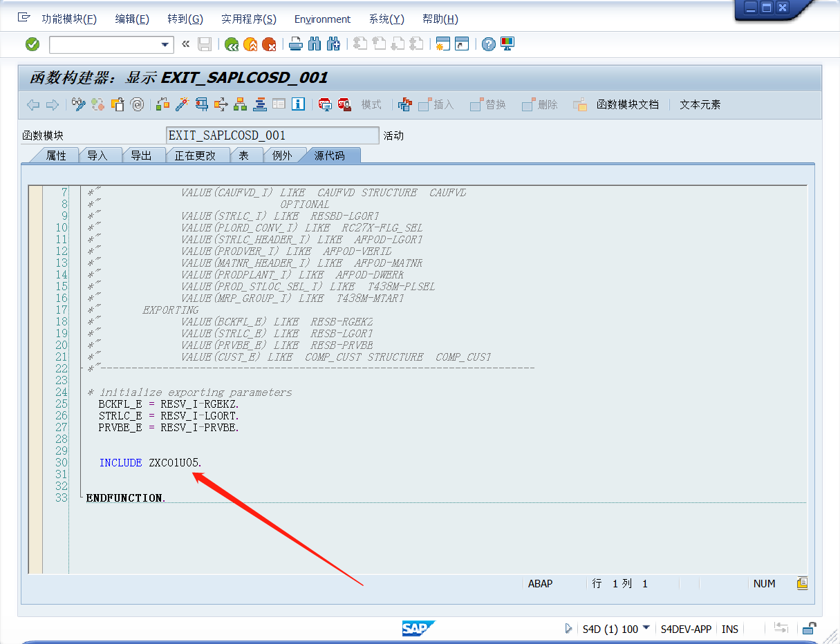This screenshot has width=840, height=644.
Task: Open the Environment menu
Action: (x=322, y=19)
